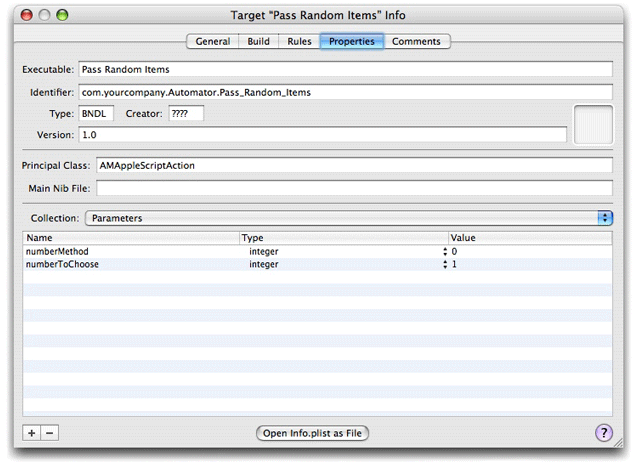Screen dimensions: 638x471
Task: Switch to the General tab
Action: tap(213, 42)
